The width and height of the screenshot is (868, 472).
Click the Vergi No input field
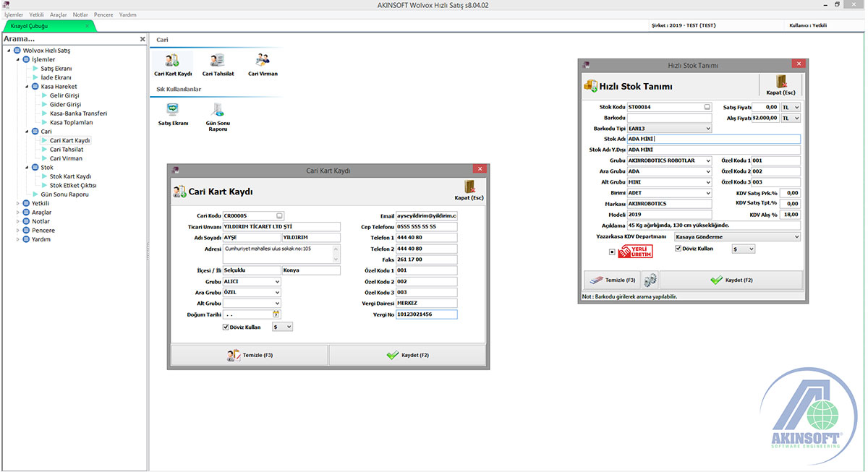click(426, 314)
